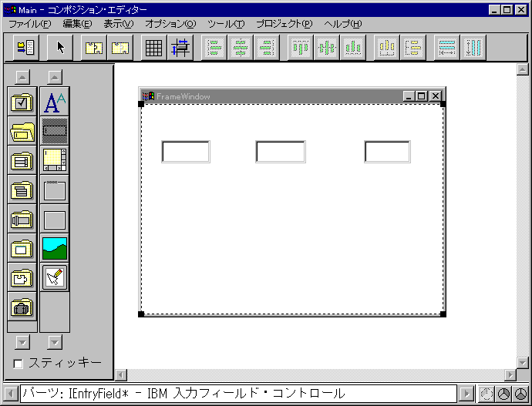Select the middle entry field in FrameWindow

[x=281, y=152]
